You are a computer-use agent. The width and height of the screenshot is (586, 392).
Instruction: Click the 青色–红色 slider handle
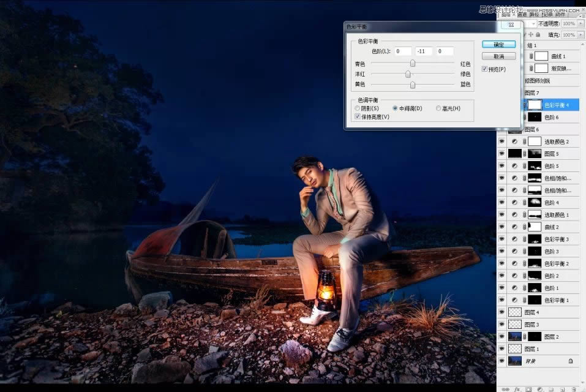pos(413,62)
